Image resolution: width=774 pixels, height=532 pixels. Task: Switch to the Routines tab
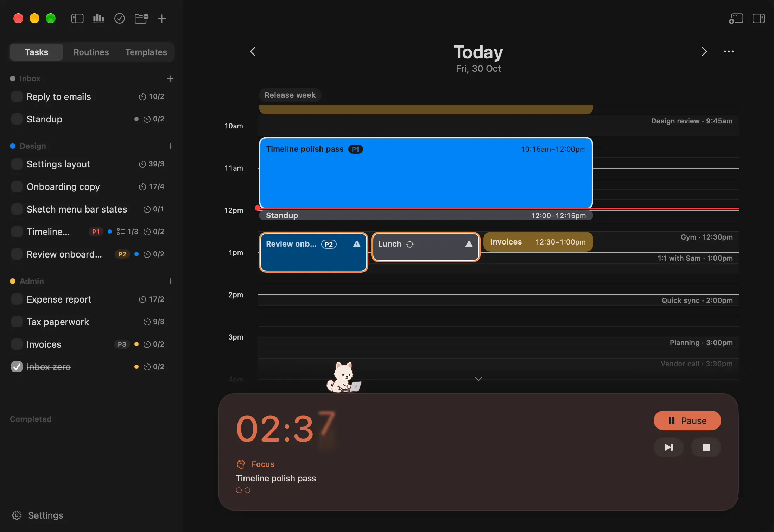(x=91, y=52)
